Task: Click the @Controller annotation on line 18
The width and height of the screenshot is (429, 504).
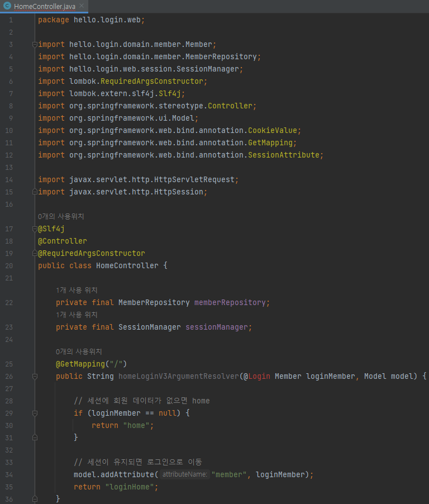Action: (x=63, y=241)
